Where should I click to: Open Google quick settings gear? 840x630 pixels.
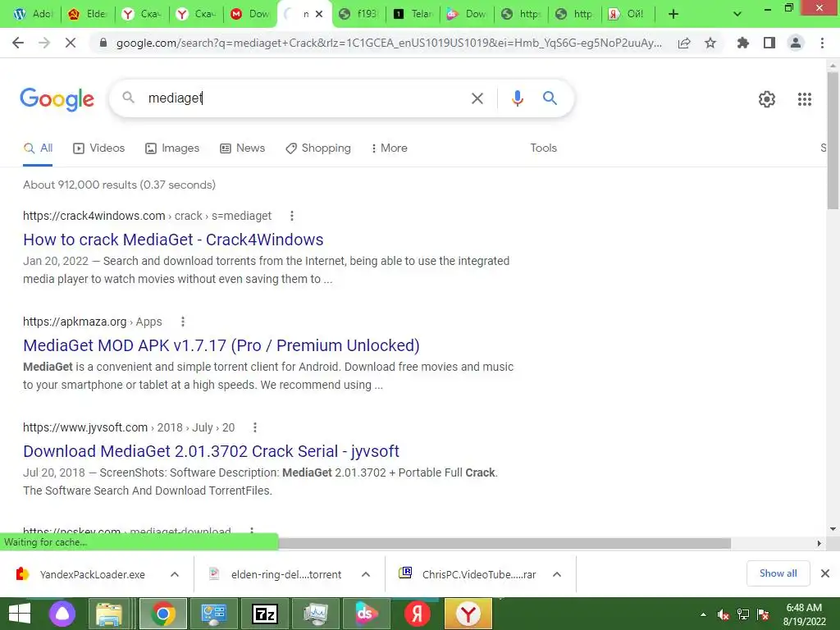click(x=767, y=99)
